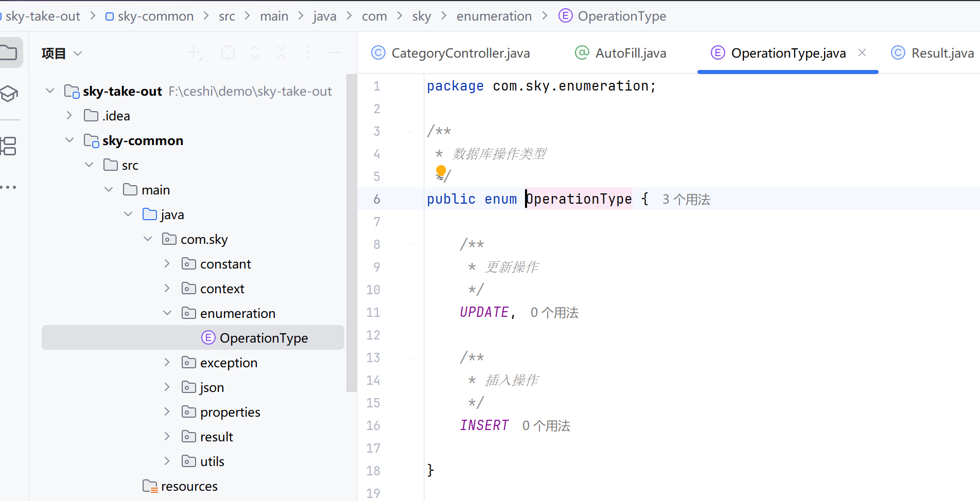
Task: Open the Structure tool window icon
Action: tap(9, 146)
